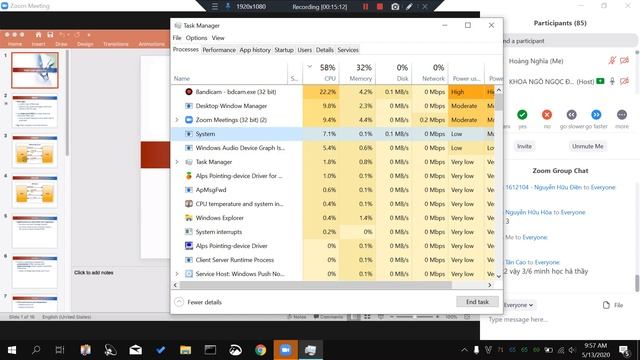The image size is (640, 360).
Task: Click the go faster icon
Action: [x=596, y=115]
